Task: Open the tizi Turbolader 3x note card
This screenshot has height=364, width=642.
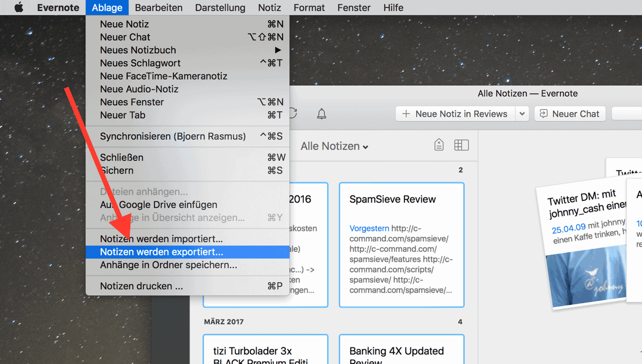Action: point(265,349)
